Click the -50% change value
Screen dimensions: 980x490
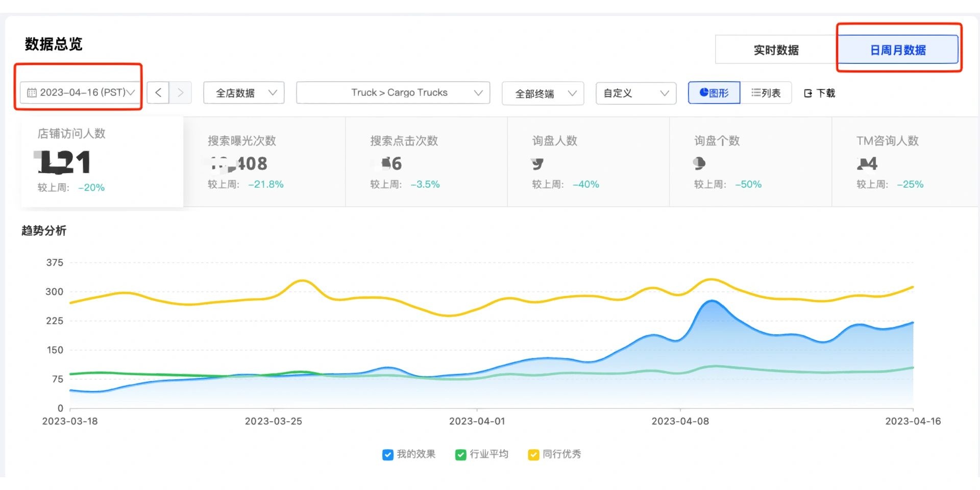pyautogui.click(x=748, y=184)
